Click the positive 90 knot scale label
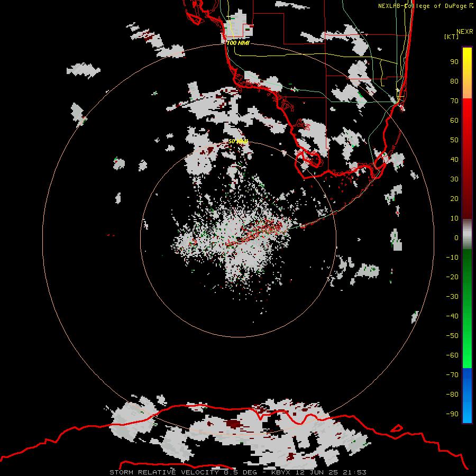 [454, 62]
